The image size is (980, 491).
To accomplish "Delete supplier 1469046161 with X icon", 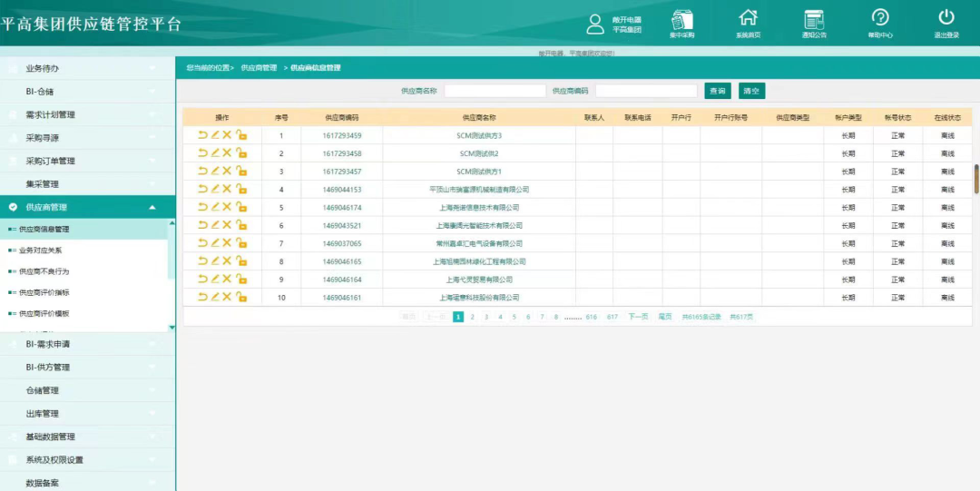I will (227, 297).
